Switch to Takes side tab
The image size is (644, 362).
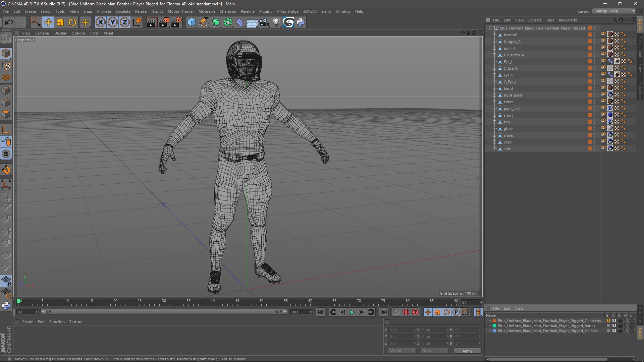[x=640, y=40]
